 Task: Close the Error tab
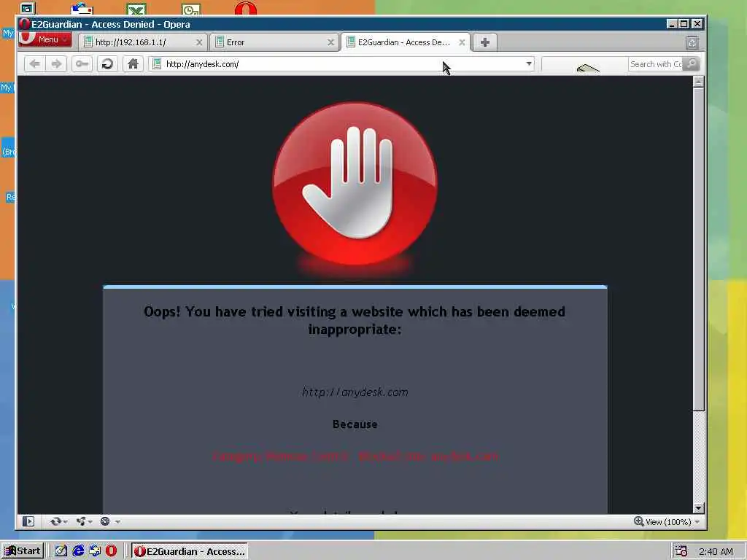(330, 42)
